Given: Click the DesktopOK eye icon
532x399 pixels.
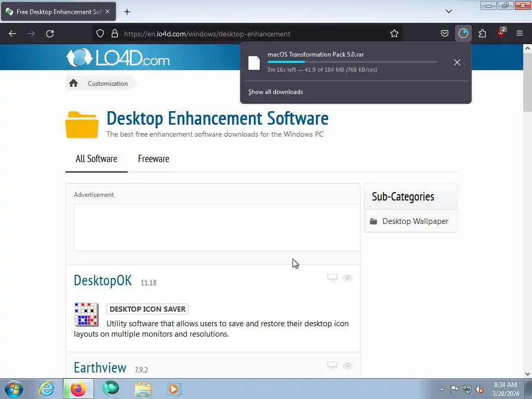Looking at the screenshot, I should [x=348, y=278].
